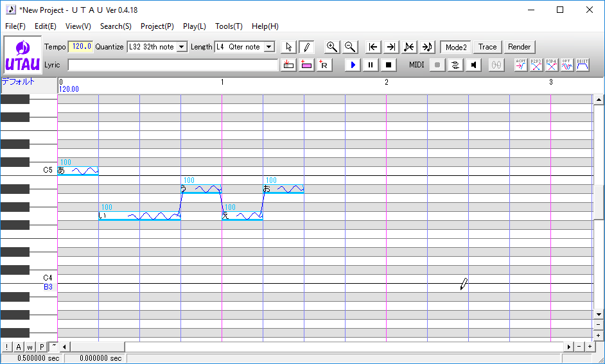The width and height of the screenshot is (605, 364).
Task: Click the horizontal zoom minus button
Action: [579, 347]
